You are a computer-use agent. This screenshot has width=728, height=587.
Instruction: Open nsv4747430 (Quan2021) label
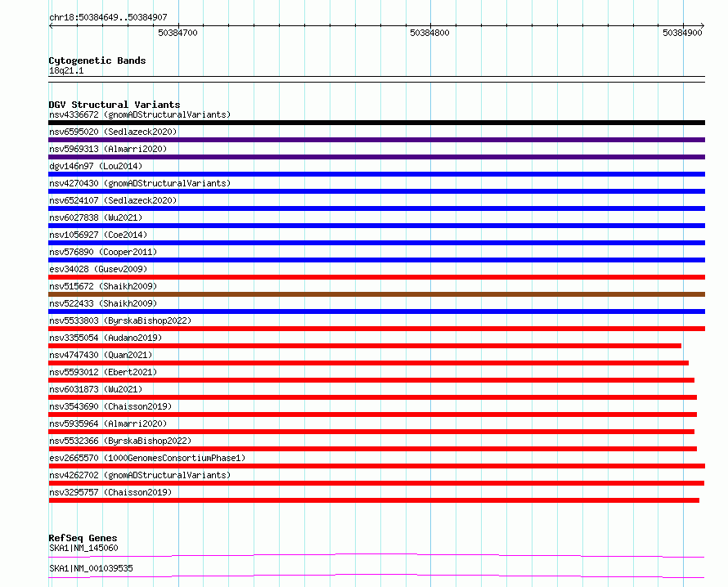point(101,355)
